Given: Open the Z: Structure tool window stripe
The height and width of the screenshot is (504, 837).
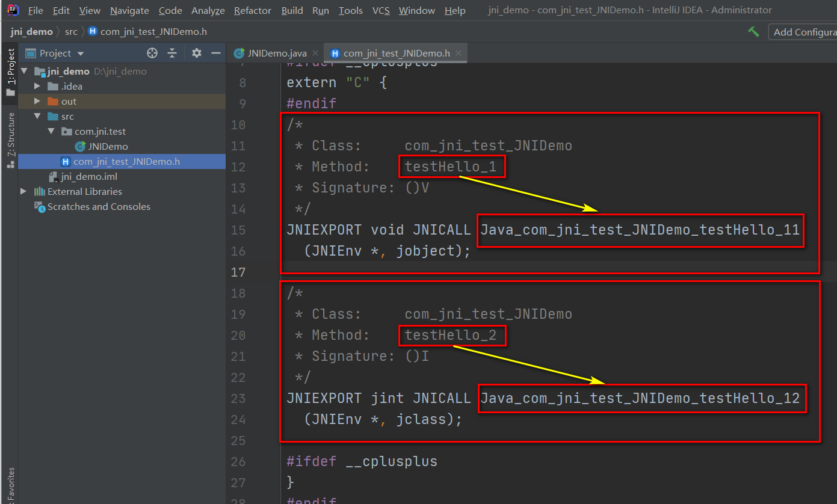Looking at the screenshot, I should pyautogui.click(x=10, y=140).
